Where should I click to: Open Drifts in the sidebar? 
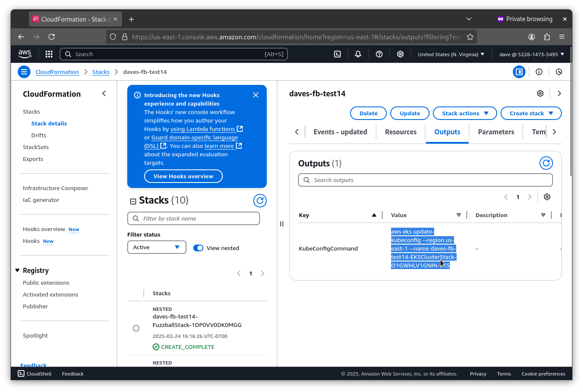click(39, 135)
